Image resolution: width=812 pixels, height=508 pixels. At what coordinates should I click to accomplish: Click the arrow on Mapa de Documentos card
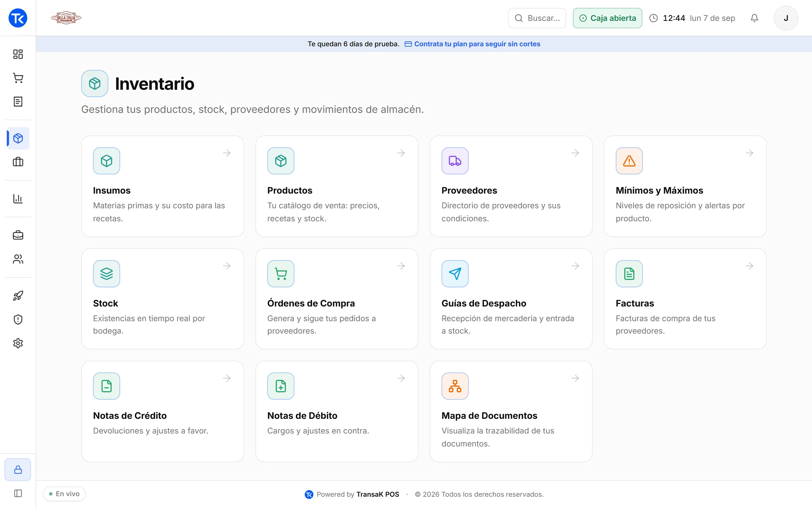click(575, 378)
